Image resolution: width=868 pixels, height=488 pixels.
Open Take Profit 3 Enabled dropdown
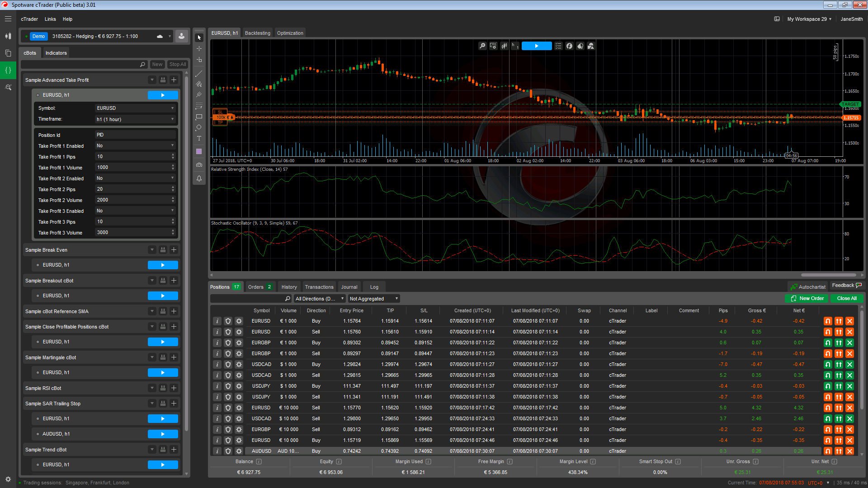(x=135, y=211)
